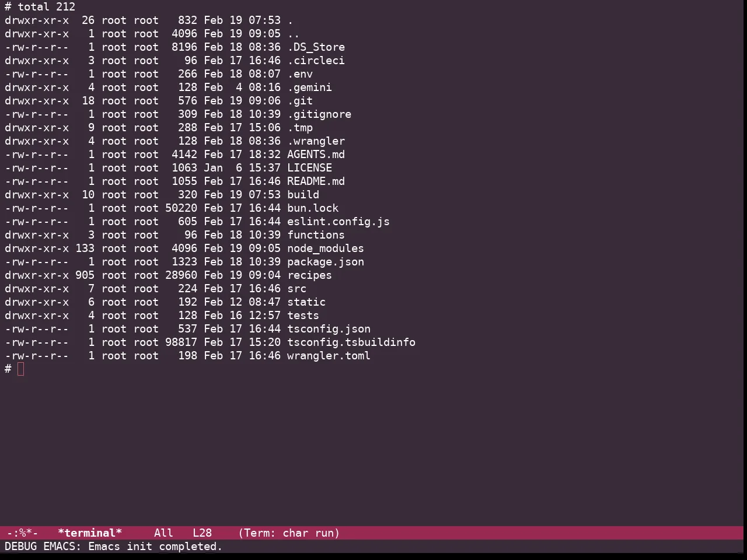
Task: Click the All position indicator in the mode line
Action: 163,533
